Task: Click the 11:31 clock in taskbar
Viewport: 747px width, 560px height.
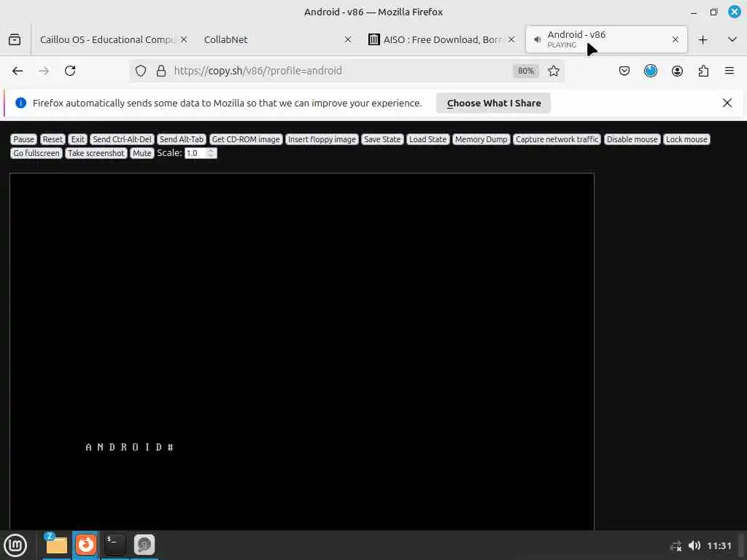Action: tap(719, 545)
